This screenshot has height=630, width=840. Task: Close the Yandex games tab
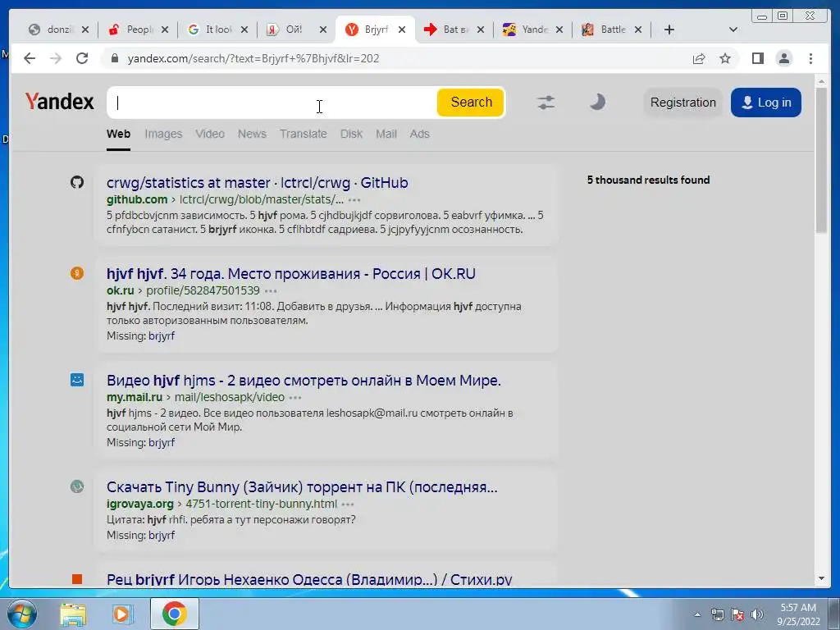[559, 30]
